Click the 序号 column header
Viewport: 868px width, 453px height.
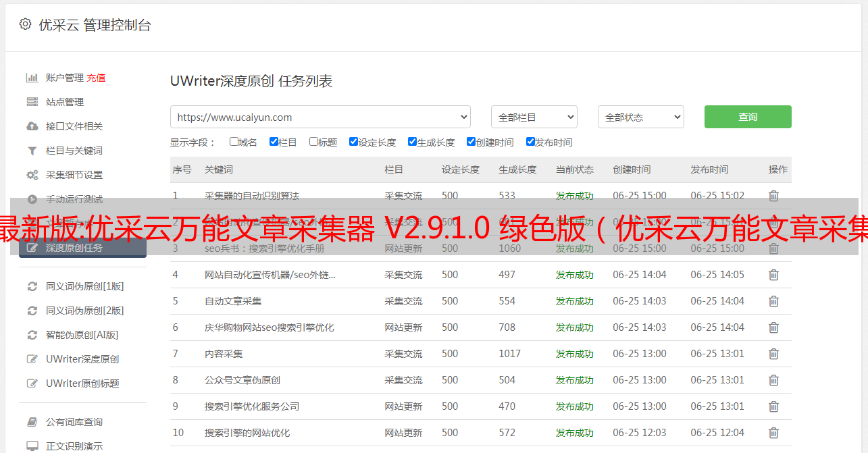(182, 169)
